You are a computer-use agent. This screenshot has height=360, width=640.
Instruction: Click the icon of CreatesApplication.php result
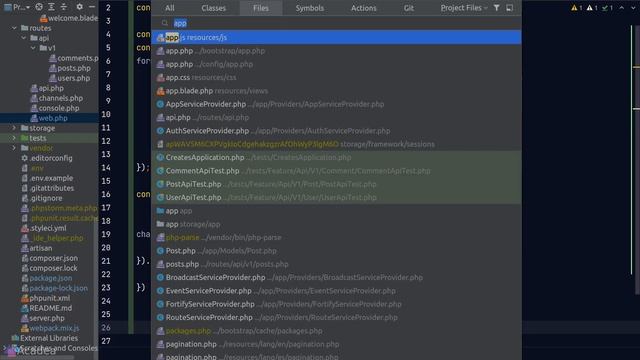[x=160, y=157]
